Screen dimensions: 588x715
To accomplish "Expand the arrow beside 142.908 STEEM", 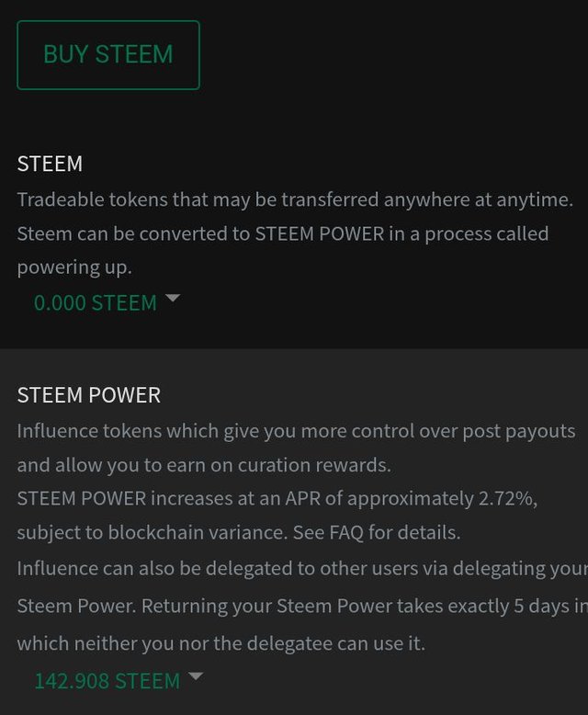I will pyautogui.click(x=195, y=677).
